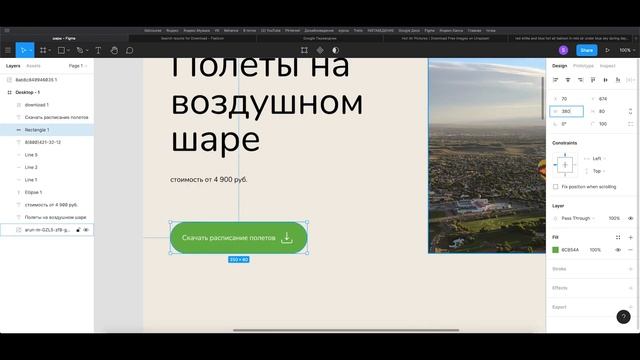Click Align left icon in Design panel
This screenshot has height=360, width=640.
(556, 80)
